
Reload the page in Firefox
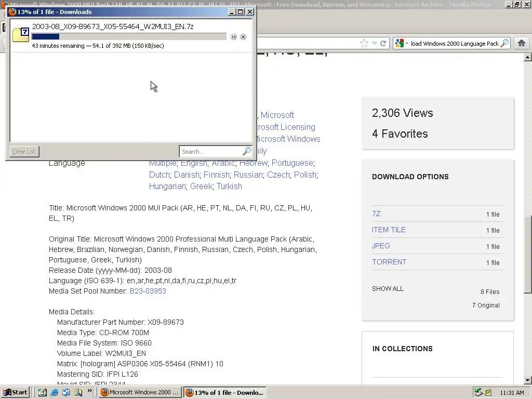[x=383, y=44]
